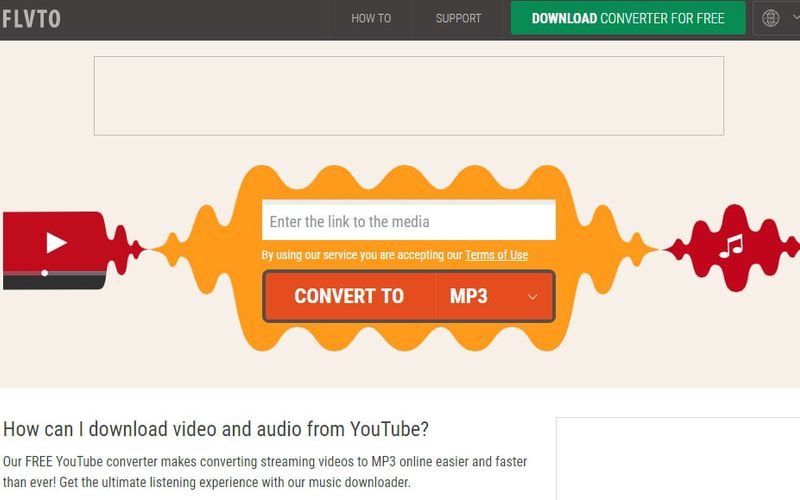The height and width of the screenshot is (500, 800).
Task: Open the Terms of Use link
Action: 496,255
